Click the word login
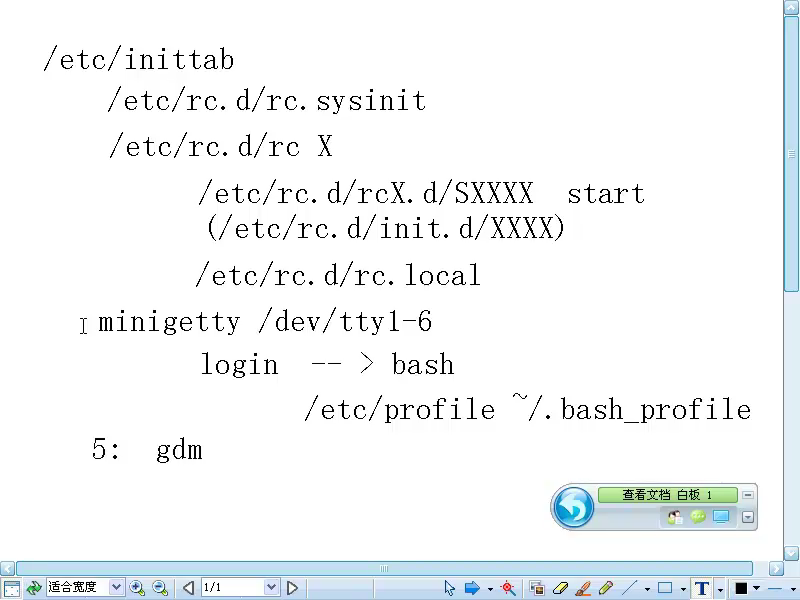The image size is (800, 600). (239, 365)
